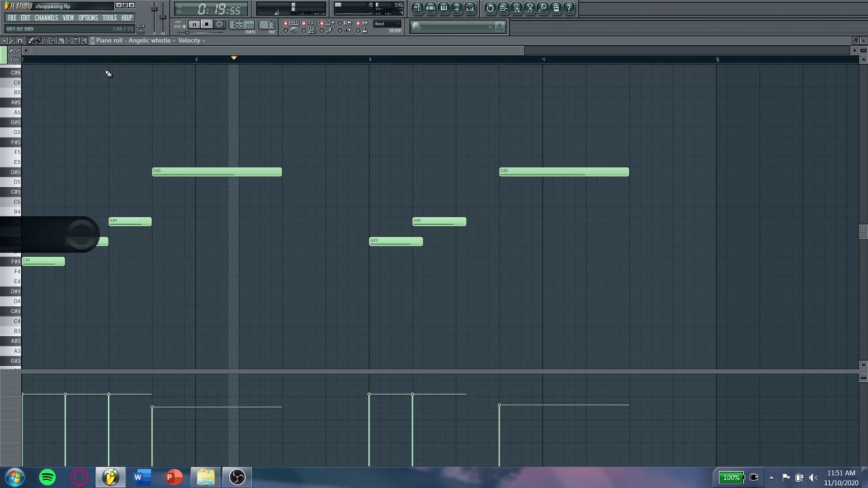Open the CHANNELS menu
This screenshot has width=868, height=488.
tap(46, 18)
